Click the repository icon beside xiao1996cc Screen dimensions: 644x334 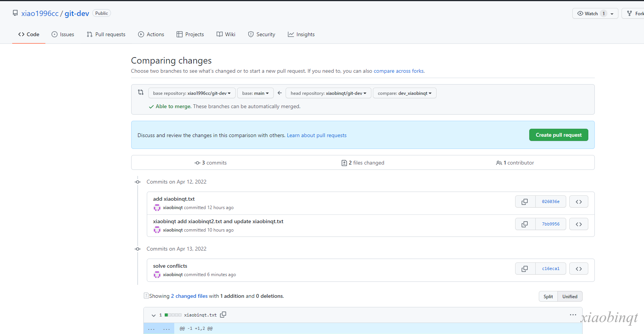coord(15,13)
